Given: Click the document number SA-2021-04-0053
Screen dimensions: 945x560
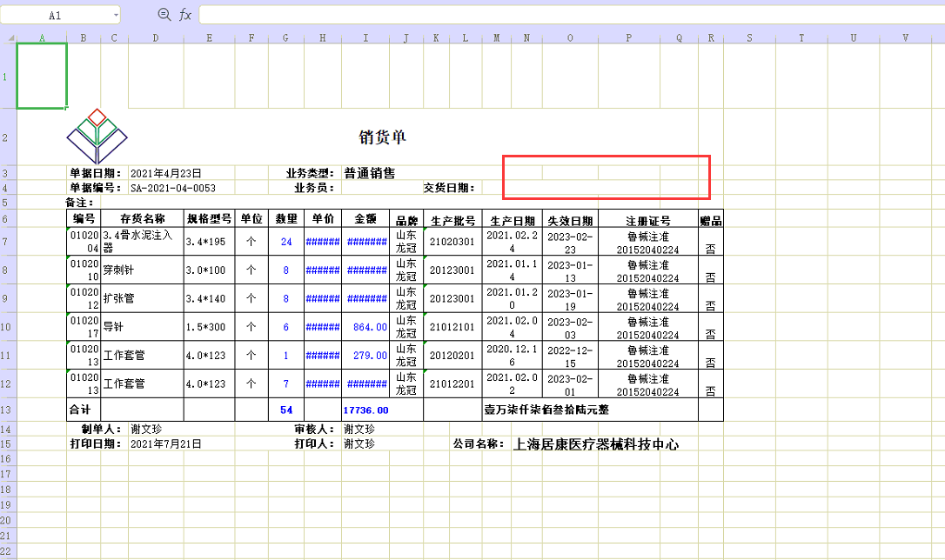Looking at the screenshot, I should pos(173,188).
